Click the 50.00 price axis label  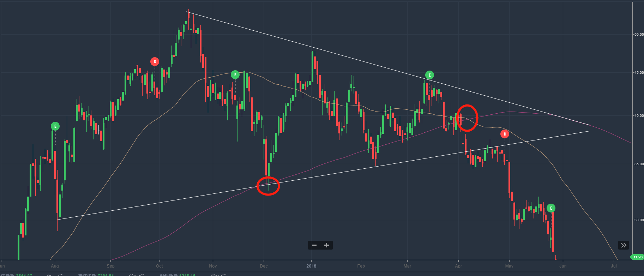(639, 34)
